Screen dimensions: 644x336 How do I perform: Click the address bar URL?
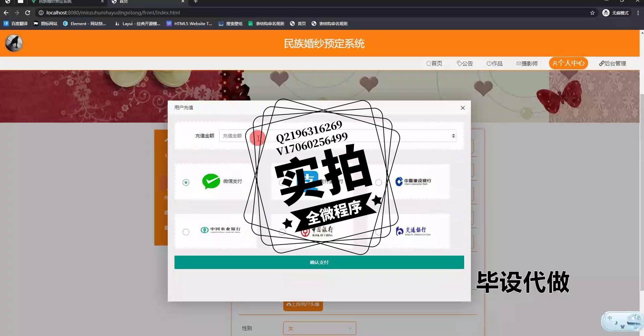point(113,13)
